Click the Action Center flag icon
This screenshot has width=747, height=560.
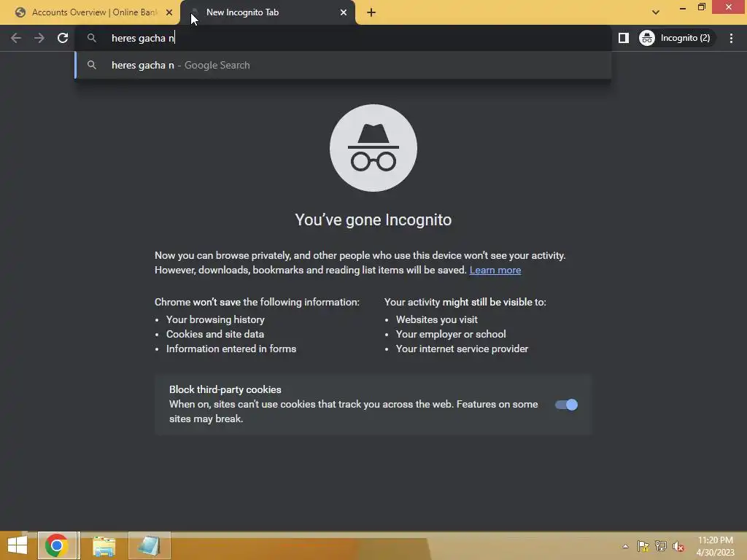coord(643,546)
